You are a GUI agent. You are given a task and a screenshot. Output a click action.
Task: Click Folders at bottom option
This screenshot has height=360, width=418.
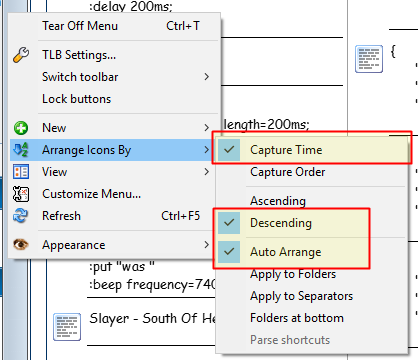tap(311, 318)
